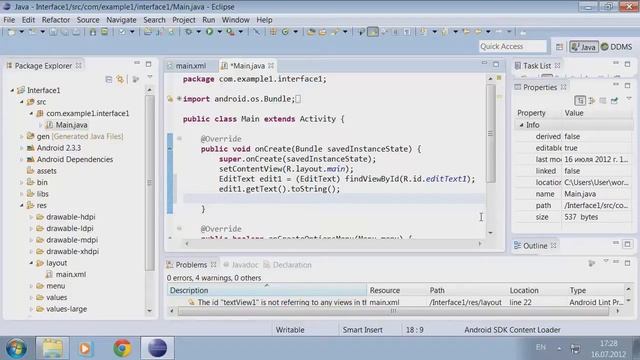This screenshot has width=640, height=360.
Task: Click the Run External Tools icon
Action: point(231,31)
